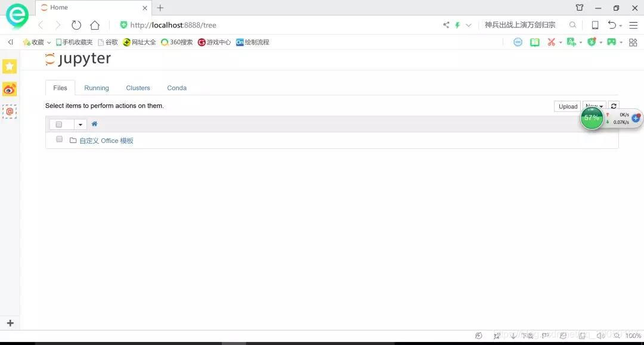The height and width of the screenshot is (345, 644).
Task: Click the browser back arrow
Action: pyautogui.click(x=41, y=25)
